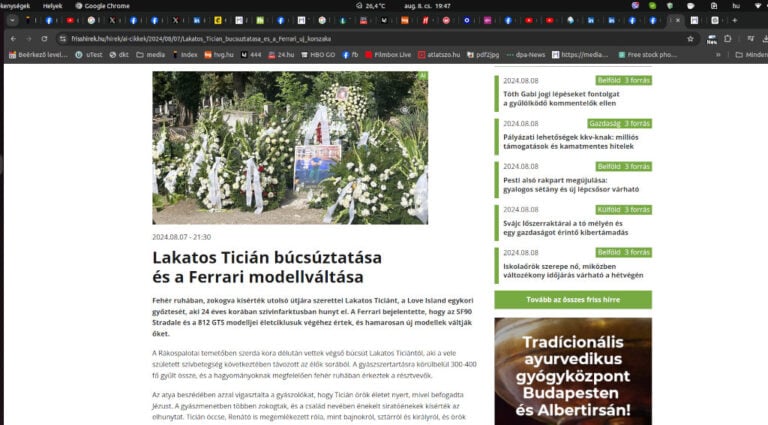Click the clipboard tray icon
The width and height of the screenshot is (768, 425).
[x=714, y=6]
